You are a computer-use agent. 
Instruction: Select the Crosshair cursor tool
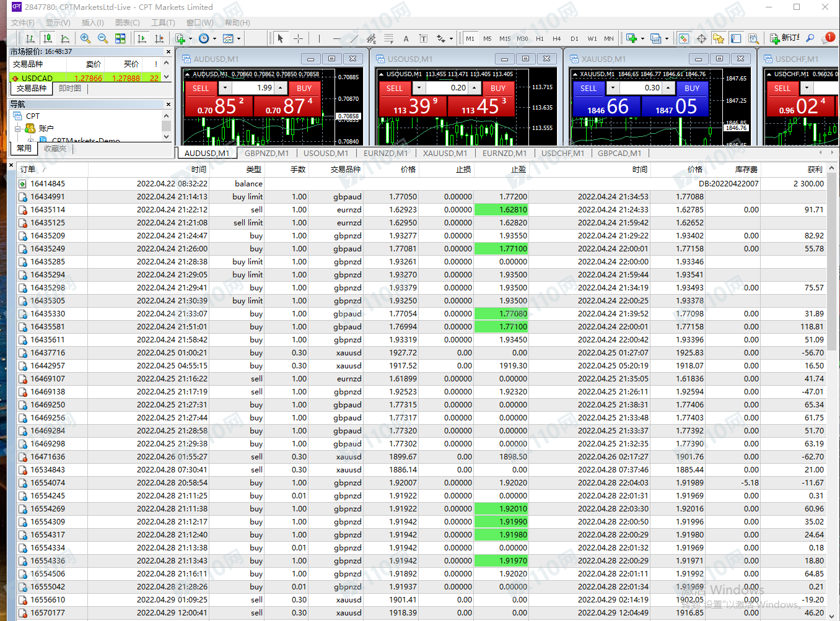[x=298, y=38]
